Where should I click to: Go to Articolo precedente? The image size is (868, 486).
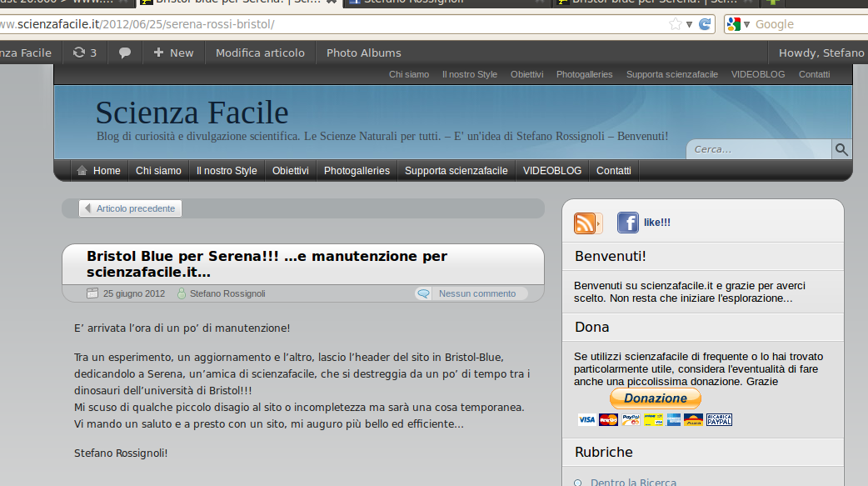130,208
